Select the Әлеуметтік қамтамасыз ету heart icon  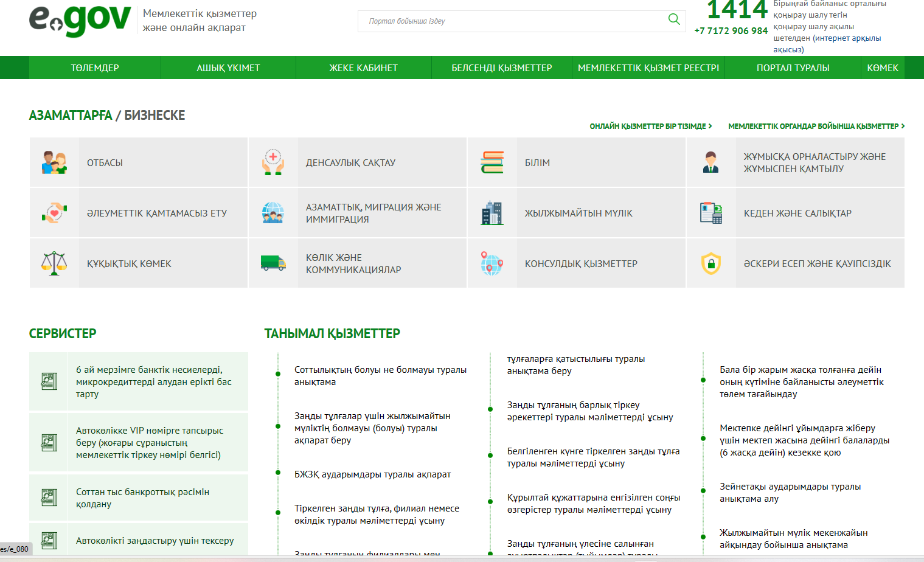pos(54,213)
